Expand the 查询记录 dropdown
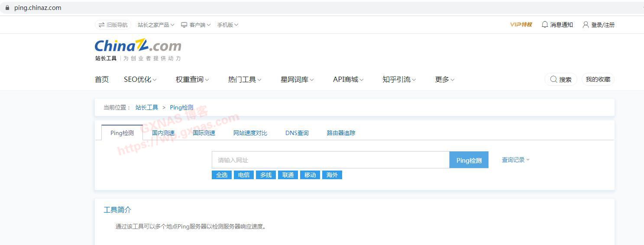The width and height of the screenshot is (644, 245). click(x=515, y=160)
